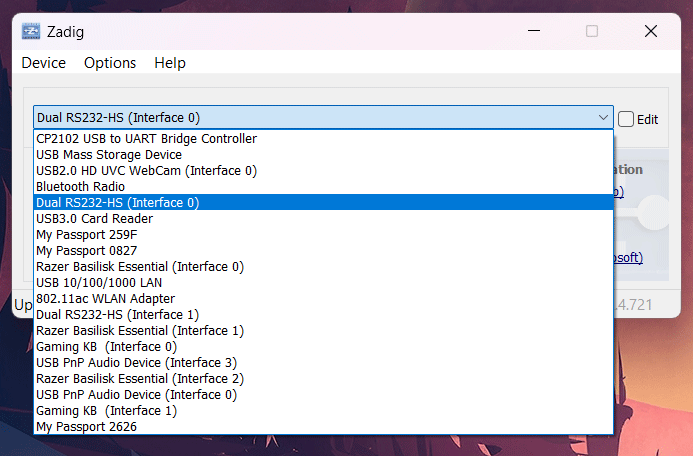Enable the Edit checkbox
The image size is (693, 456).
click(625, 119)
